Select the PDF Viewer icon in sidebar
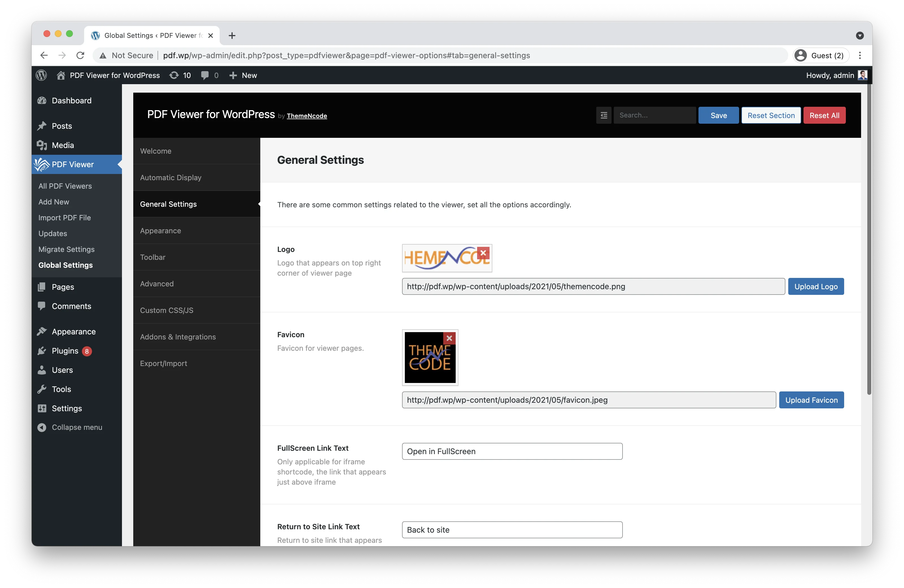Image resolution: width=904 pixels, height=588 pixels. pos(42,164)
